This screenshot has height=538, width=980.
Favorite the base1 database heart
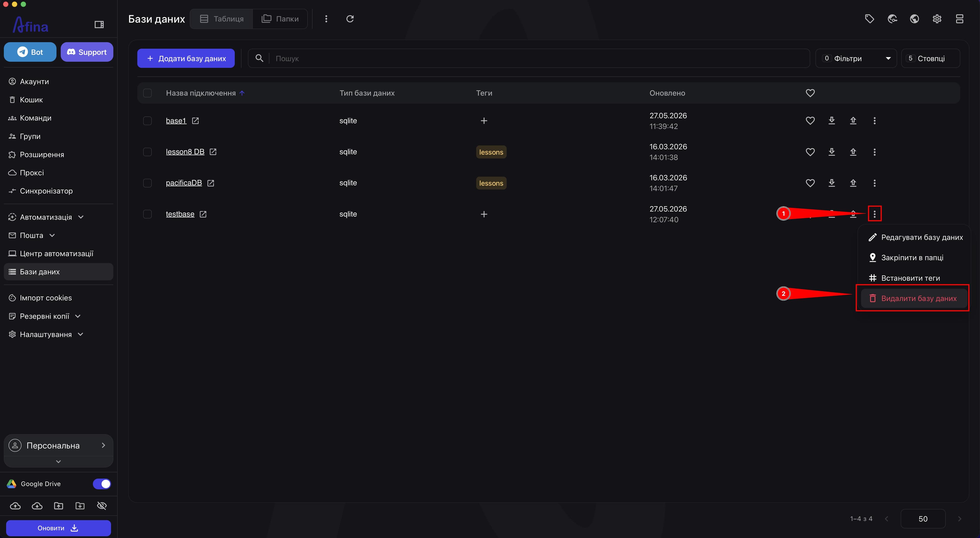[x=810, y=121]
